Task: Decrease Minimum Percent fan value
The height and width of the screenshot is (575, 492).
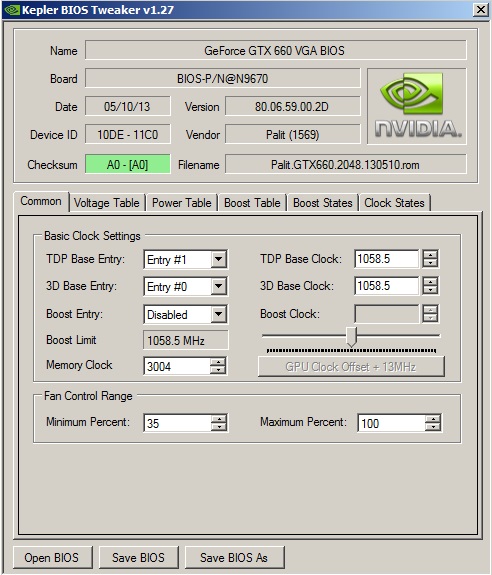Action: coord(219,427)
